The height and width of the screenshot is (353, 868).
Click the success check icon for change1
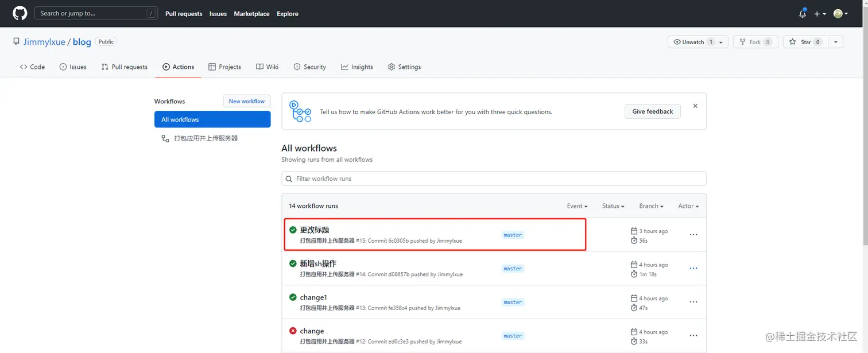pyautogui.click(x=293, y=297)
